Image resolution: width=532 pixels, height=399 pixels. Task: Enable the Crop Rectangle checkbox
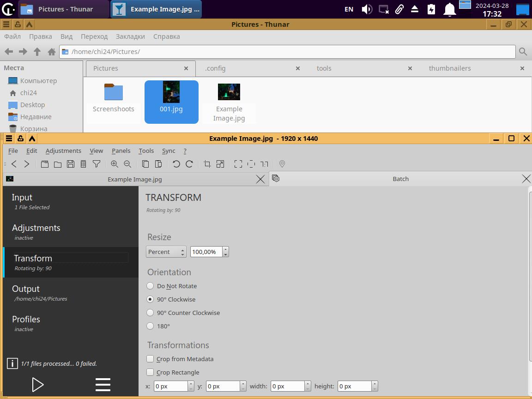click(x=150, y=372)
